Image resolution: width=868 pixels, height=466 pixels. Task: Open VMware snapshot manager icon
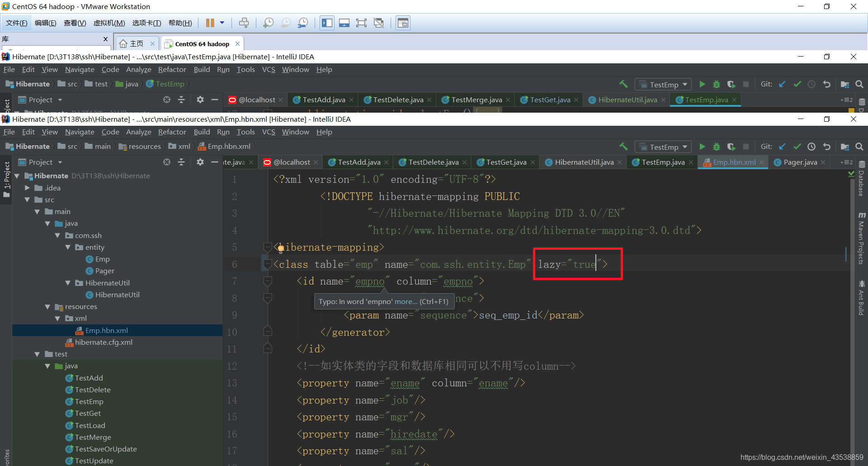tap(302, 23)
